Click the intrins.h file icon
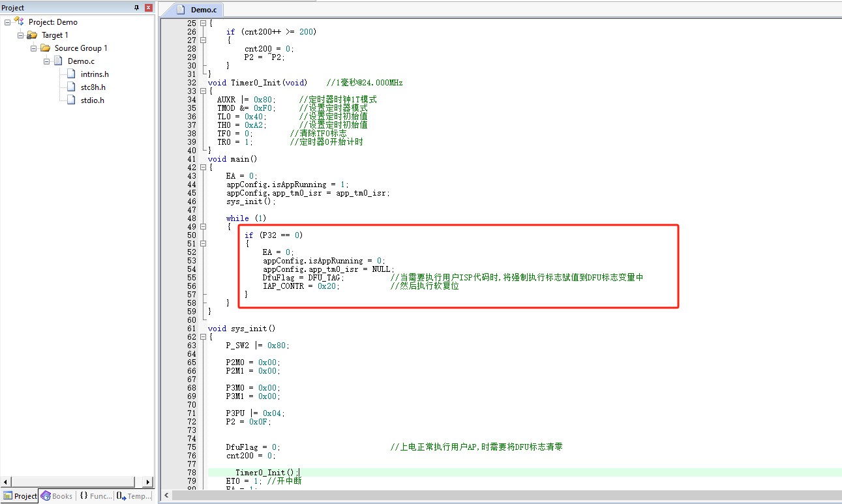 tap(72, 74)
